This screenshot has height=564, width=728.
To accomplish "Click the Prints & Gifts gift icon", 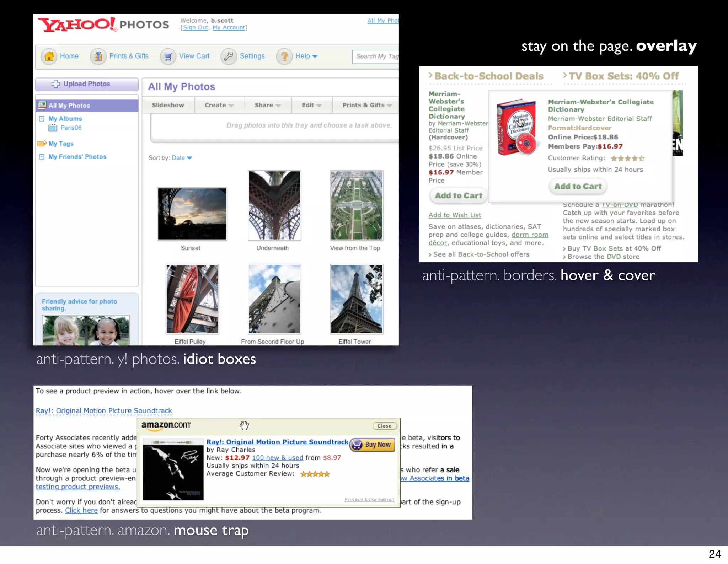I will click(98, 56).
